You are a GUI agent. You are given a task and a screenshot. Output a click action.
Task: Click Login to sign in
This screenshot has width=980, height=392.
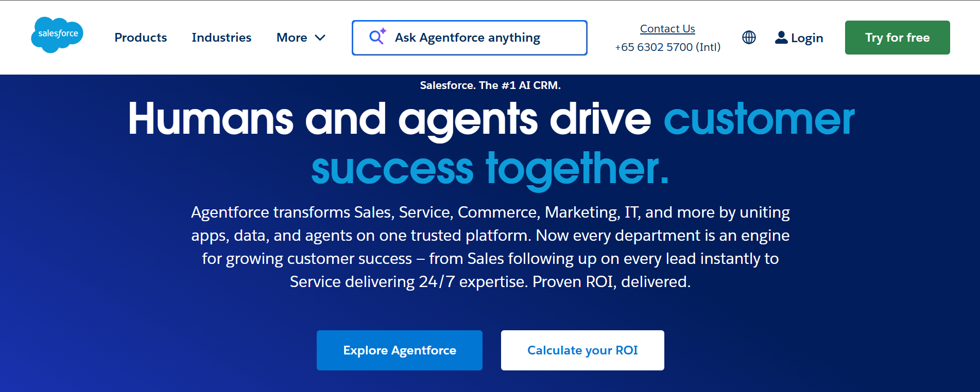pyautogui.click(x=807, y=38)
